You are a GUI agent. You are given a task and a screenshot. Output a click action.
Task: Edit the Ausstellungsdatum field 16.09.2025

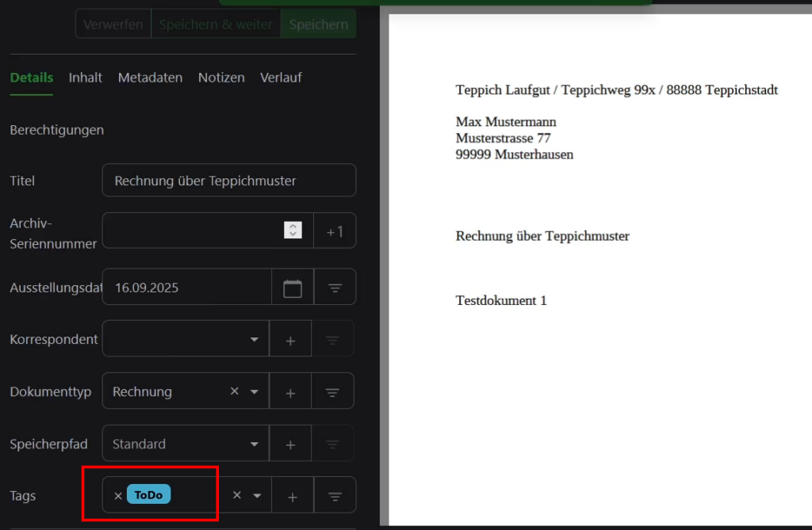tap(187, 288)
